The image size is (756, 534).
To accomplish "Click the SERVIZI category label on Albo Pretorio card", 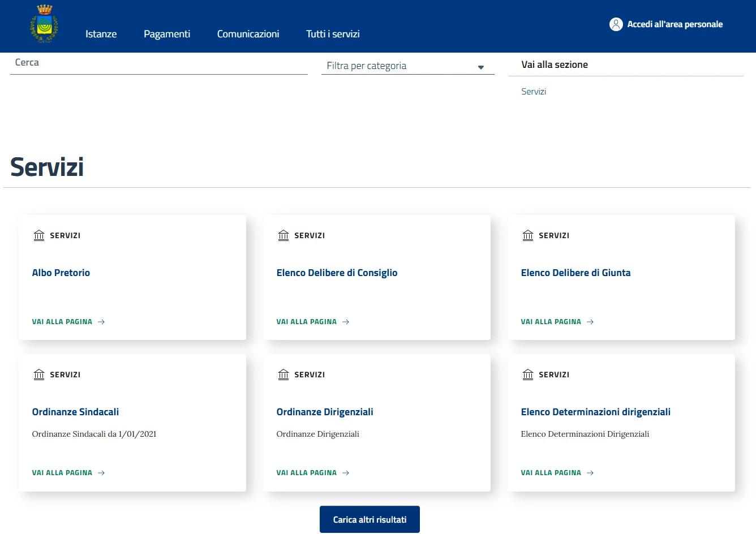I will [x=65, y=235].
